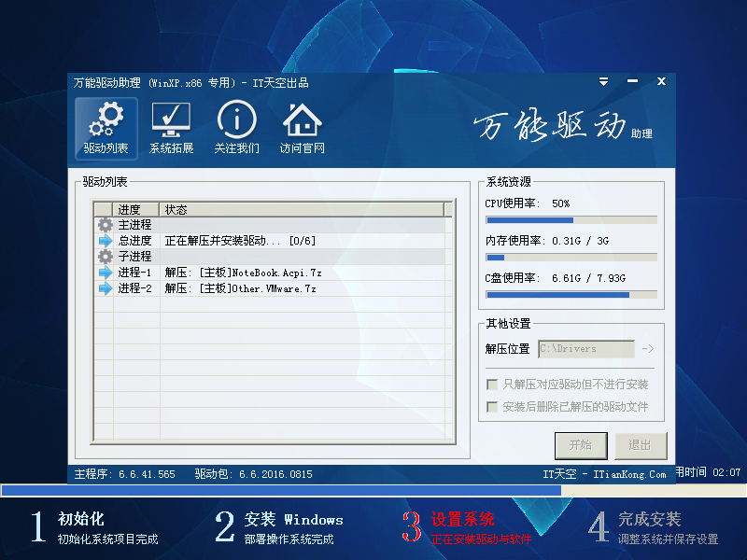747x560 pixels.
Task: Click the 开始 button
Action: pos(581,446)
